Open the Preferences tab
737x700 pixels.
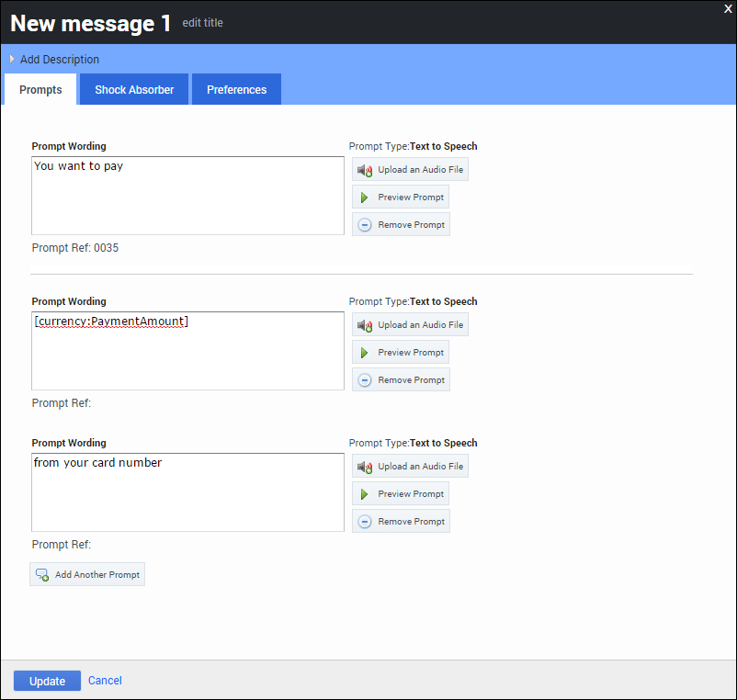click(x=236, y=89)
